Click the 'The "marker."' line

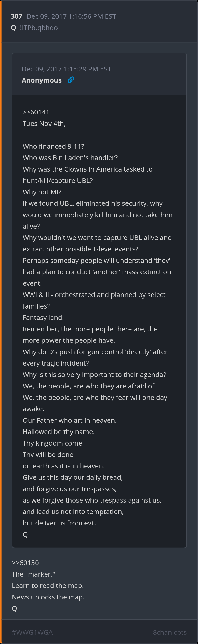pyautogui.click(x=33, y=574)
